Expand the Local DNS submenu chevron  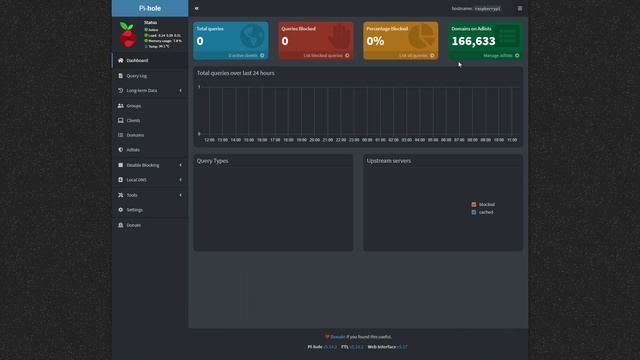180,180
